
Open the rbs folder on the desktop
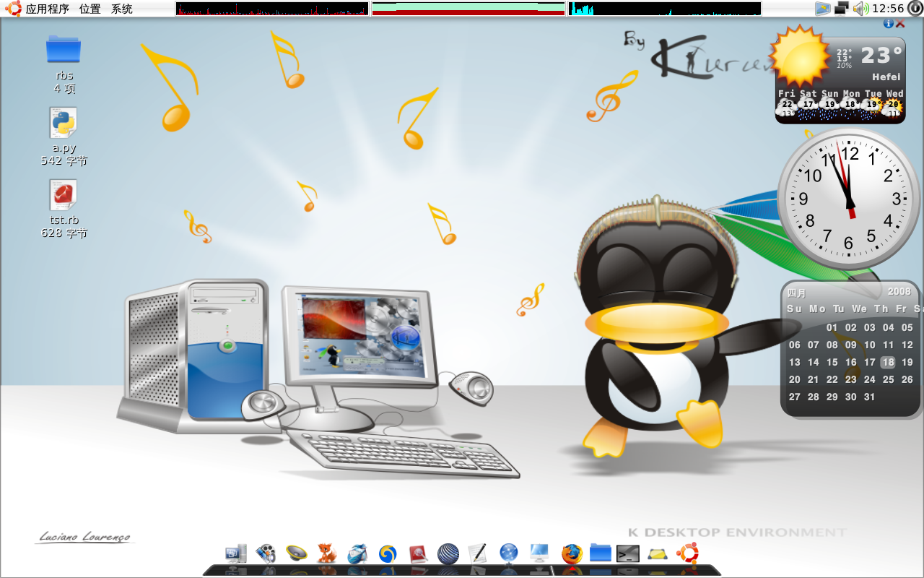click(64, 49)
